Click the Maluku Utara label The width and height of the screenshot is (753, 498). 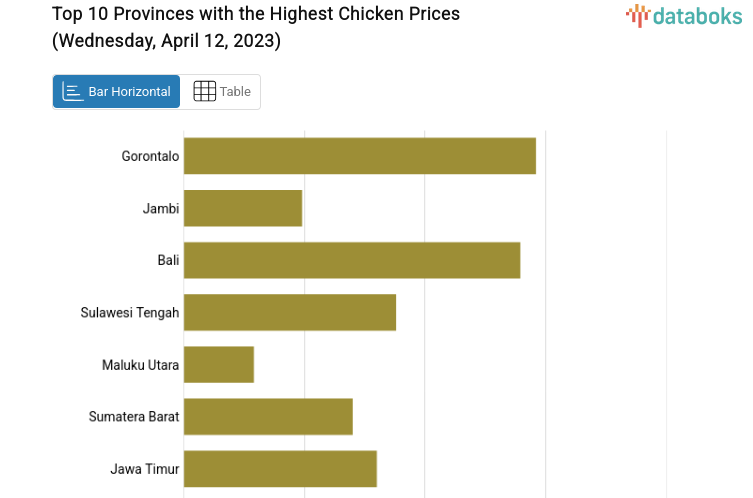click(141, 364)
